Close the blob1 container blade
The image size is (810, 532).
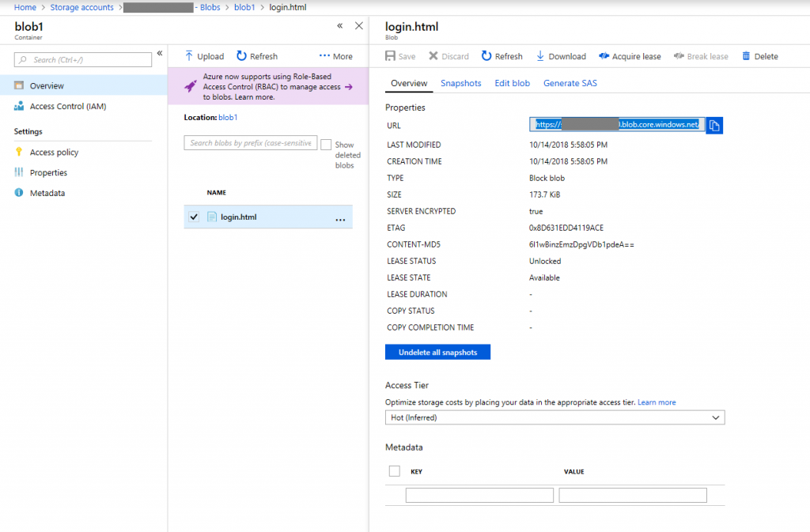(359, 26)
